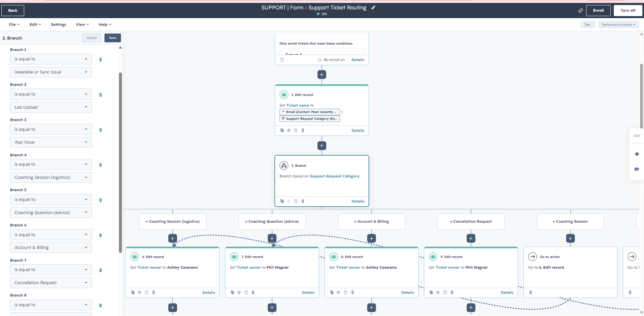Click the left panel vertical scrollbar
This screenshot has height=316, width=644.
120,163
